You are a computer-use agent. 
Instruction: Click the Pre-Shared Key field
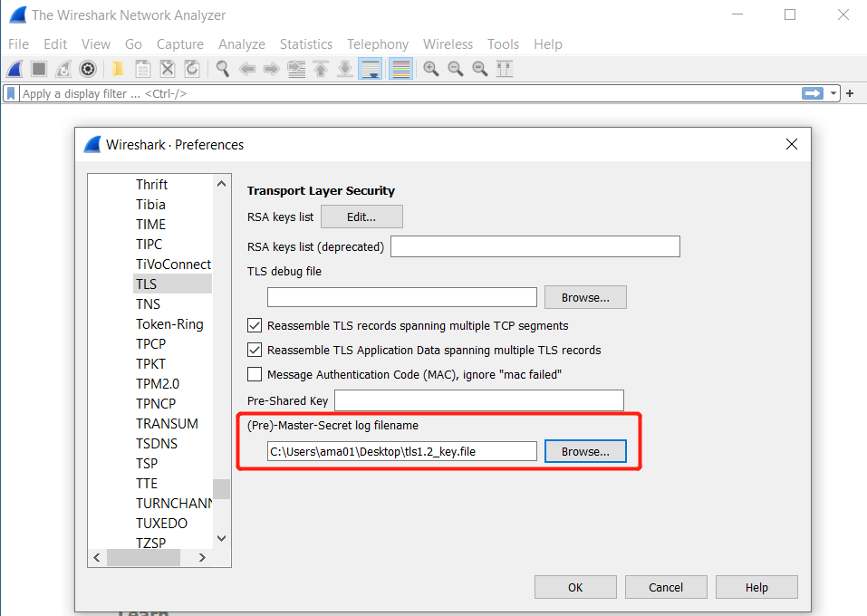(479, 400)
